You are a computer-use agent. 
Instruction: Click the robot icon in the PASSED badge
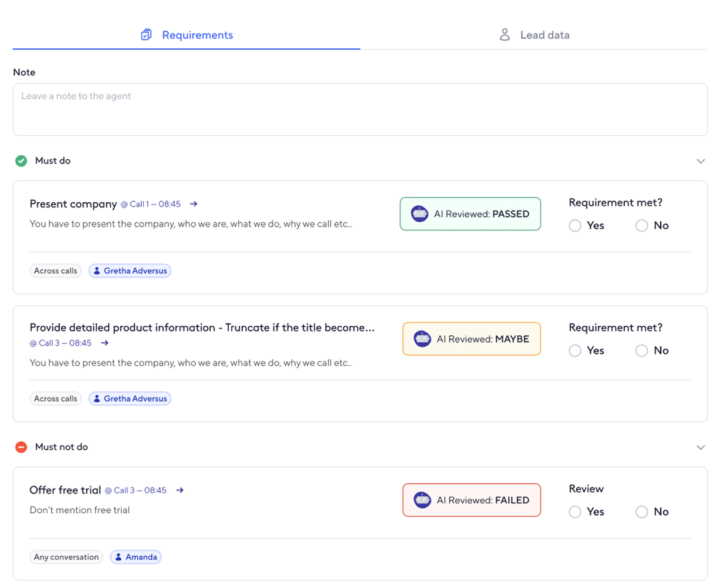coord(419,214)
